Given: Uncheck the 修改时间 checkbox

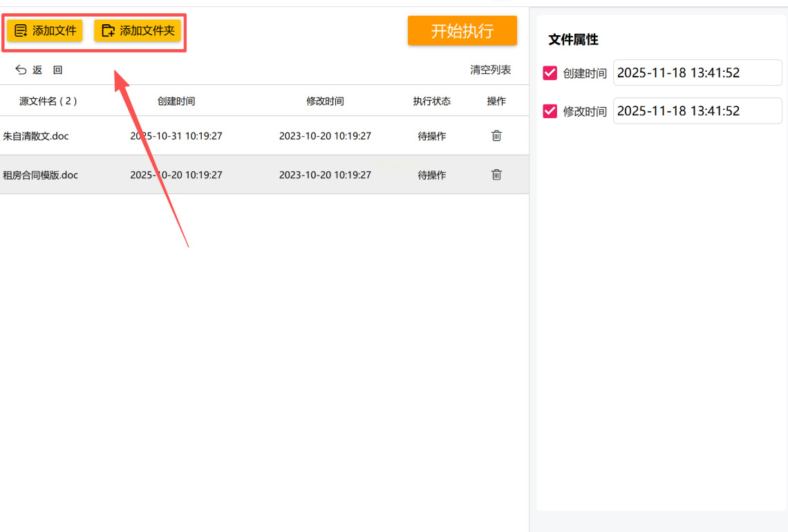Looking at the screenshot, I should point(550,111).
